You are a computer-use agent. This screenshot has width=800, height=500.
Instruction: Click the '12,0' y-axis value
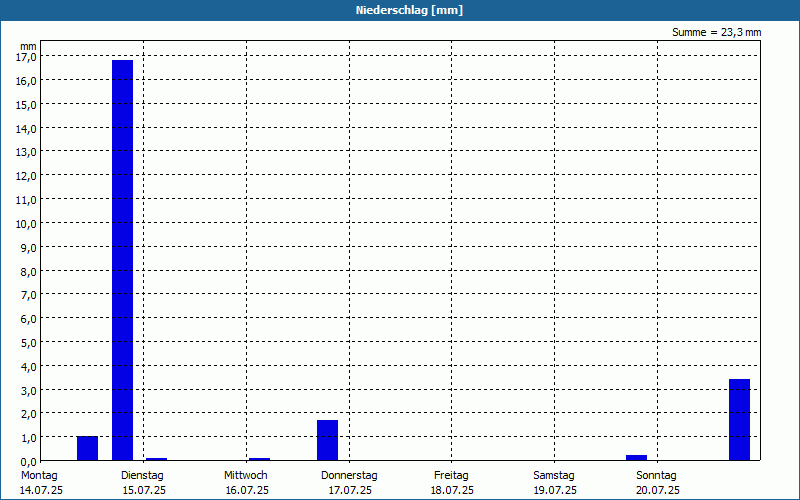[x=26, y=176]
